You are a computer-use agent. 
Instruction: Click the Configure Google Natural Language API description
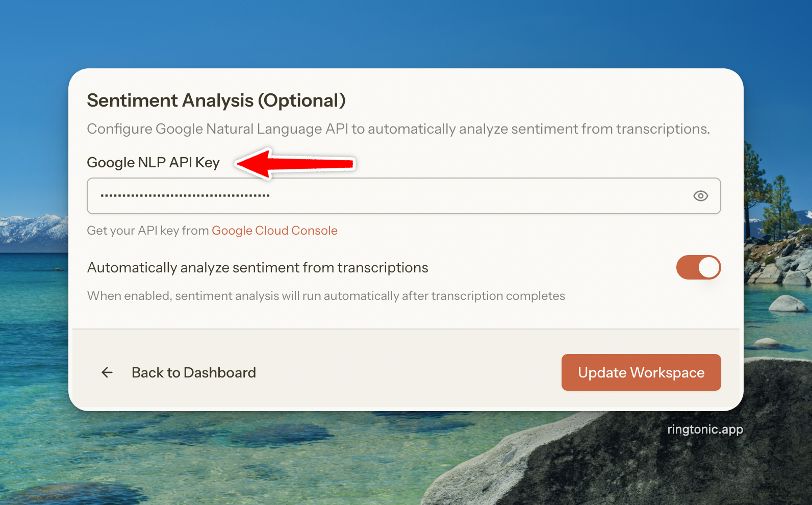(398, 129)
